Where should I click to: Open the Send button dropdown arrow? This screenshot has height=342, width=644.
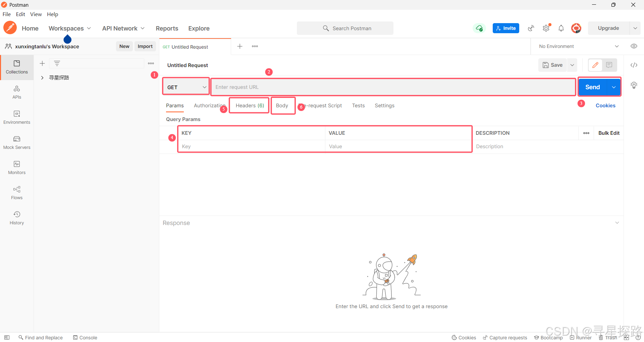(x=614, y=87)
